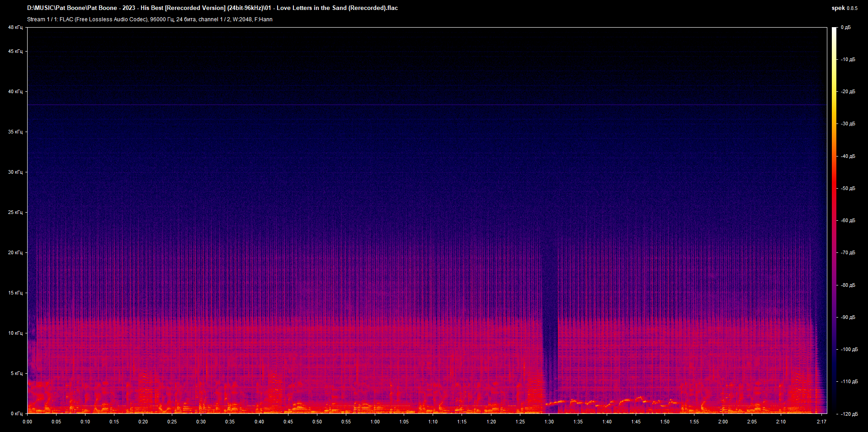Click the FLAC stream info line

(x=150, y=19)
